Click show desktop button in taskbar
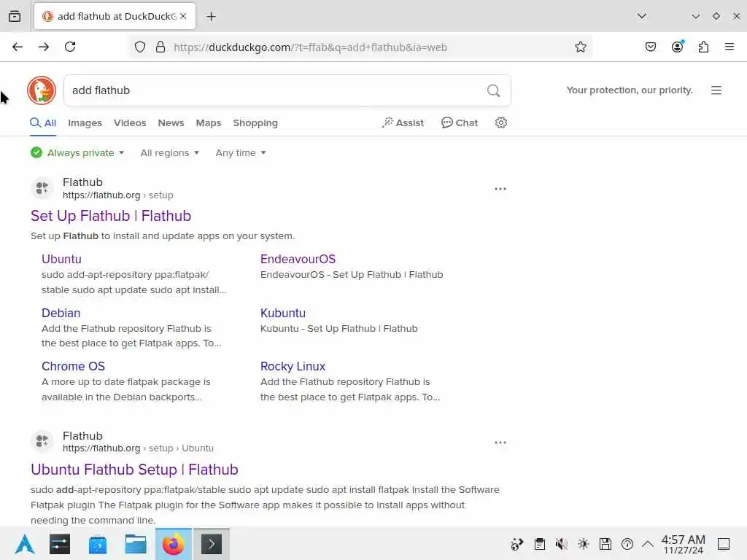Viewport: 747px width, 560px height. tap(724, 544)
